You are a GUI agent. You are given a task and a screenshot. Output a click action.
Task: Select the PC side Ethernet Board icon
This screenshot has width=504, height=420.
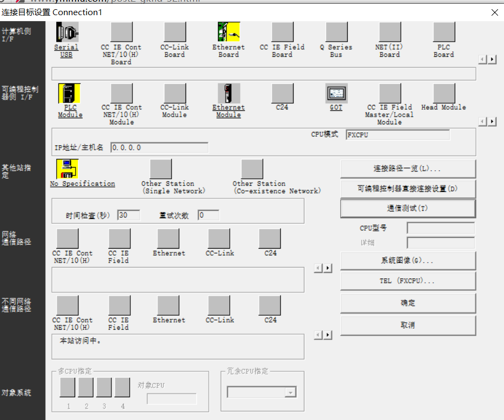pos(229,32)
